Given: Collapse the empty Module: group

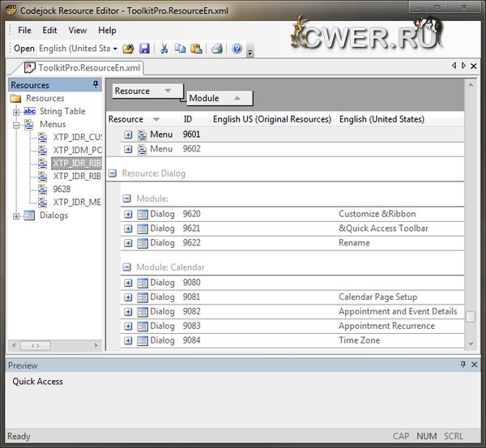Looking at the screenshot, I should coord(127,198).
